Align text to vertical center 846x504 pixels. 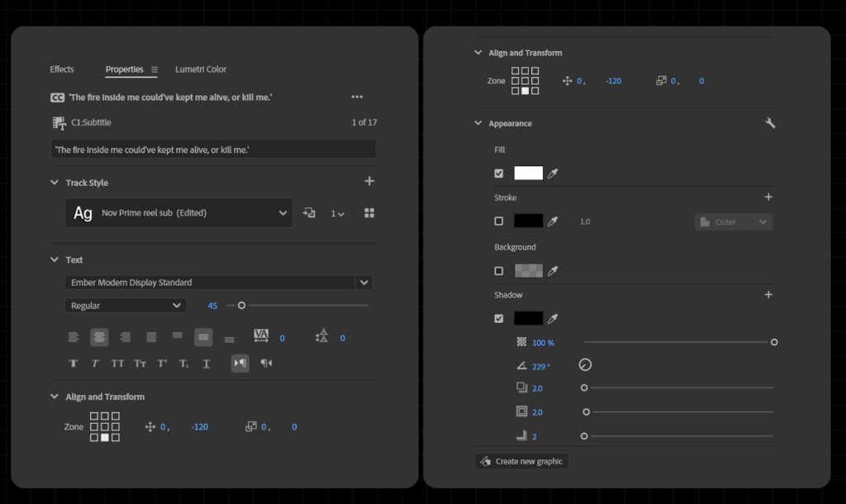pos(203,337)
